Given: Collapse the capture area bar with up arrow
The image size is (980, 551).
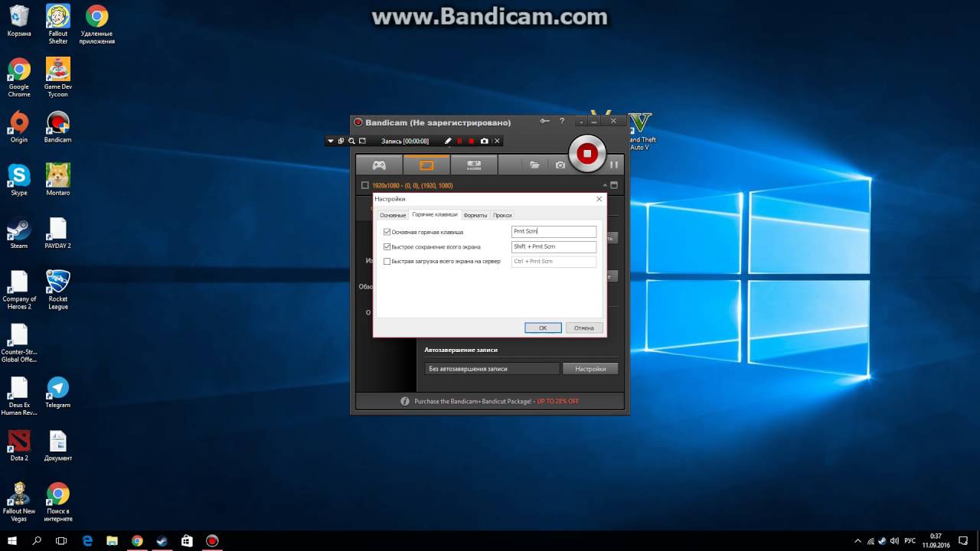Looking at the screenshot, I should [605, 185].
